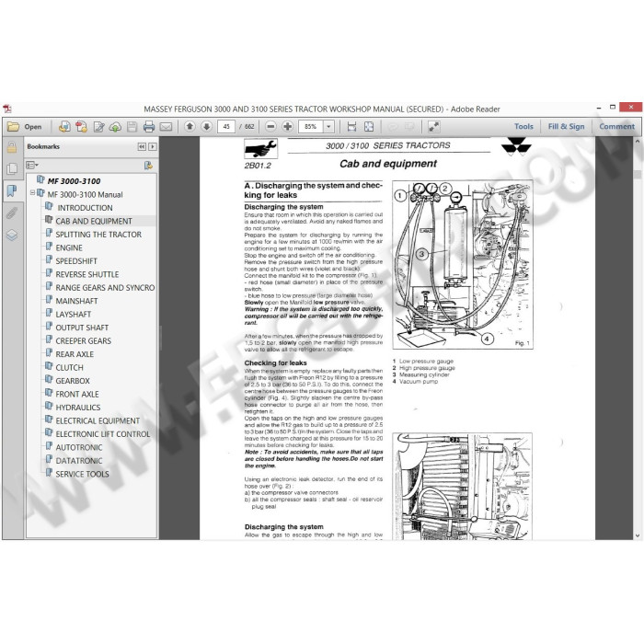Click the Convert PDF to Word icon
Viewport: 644px width, 644px height.
click(81, 127)
